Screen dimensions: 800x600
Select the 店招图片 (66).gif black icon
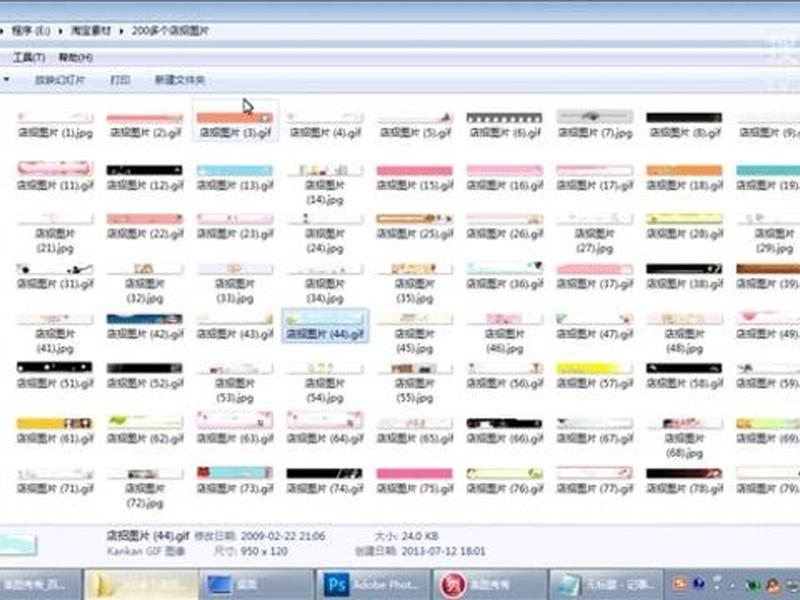tap(504, 423)
